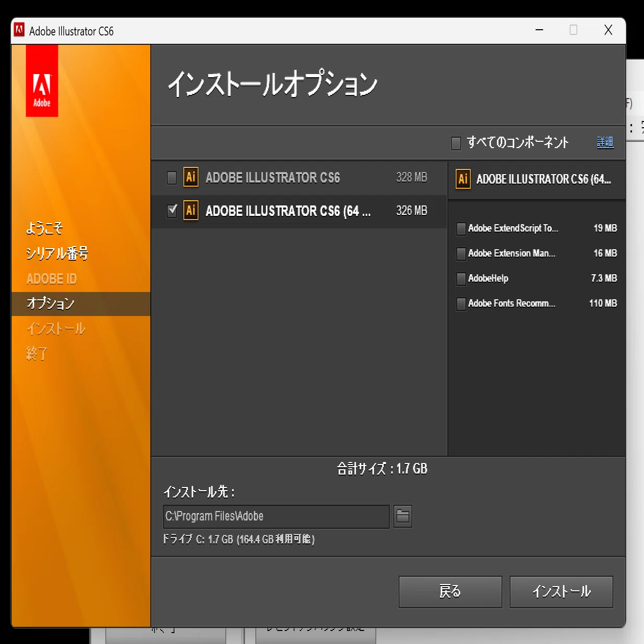
Task: Click the Adobe logo in the sidebar
Action: [42, 81]
